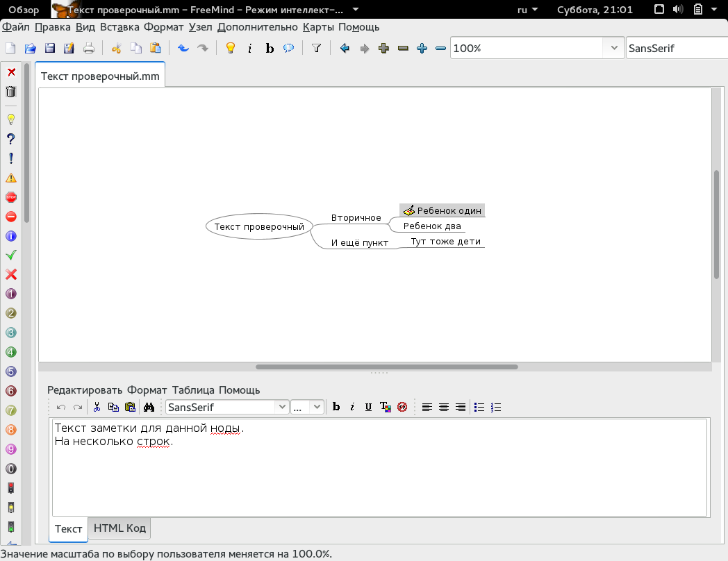Switch to HTML Код tab

point(119,528)
